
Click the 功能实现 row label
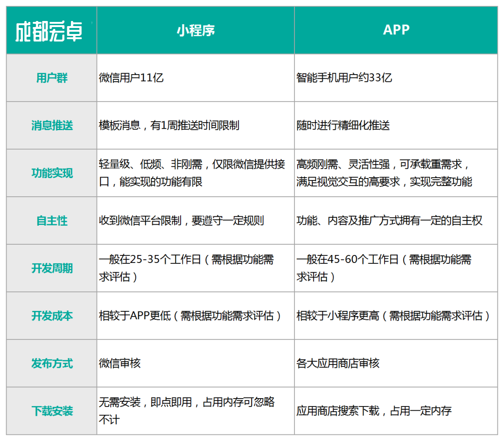[51, 173]
